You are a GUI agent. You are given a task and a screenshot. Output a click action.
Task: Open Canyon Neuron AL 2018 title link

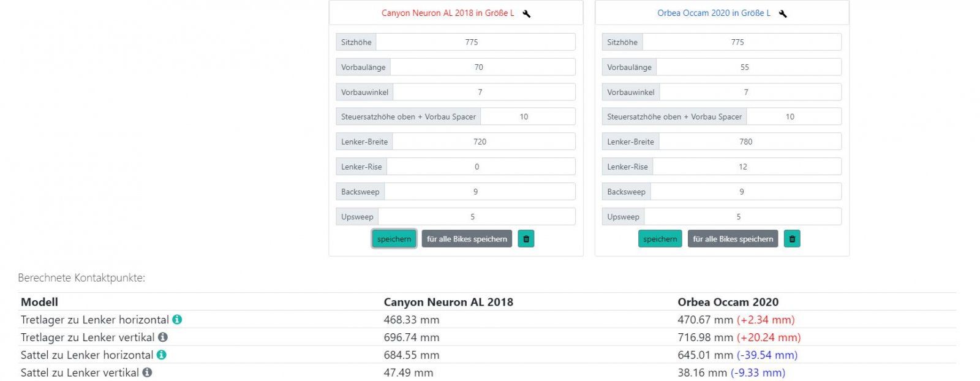(x=448, y=13)
